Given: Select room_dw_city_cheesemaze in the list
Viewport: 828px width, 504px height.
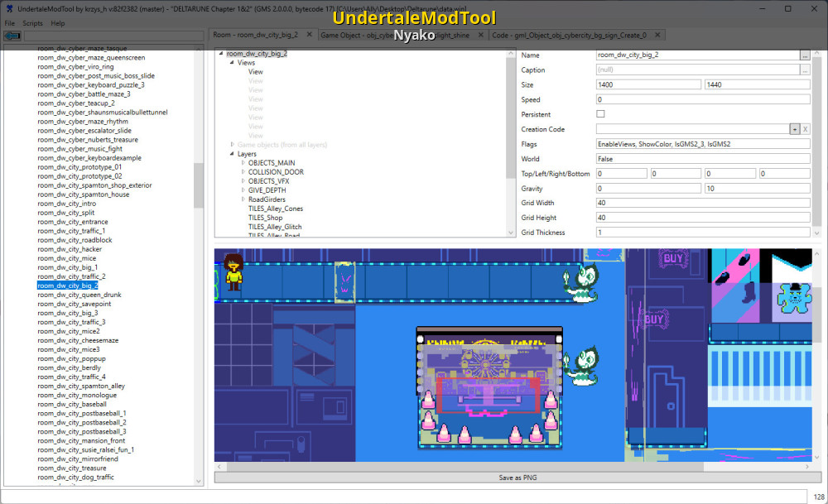Looking at the screenshot, I should [x=78, y=340].
